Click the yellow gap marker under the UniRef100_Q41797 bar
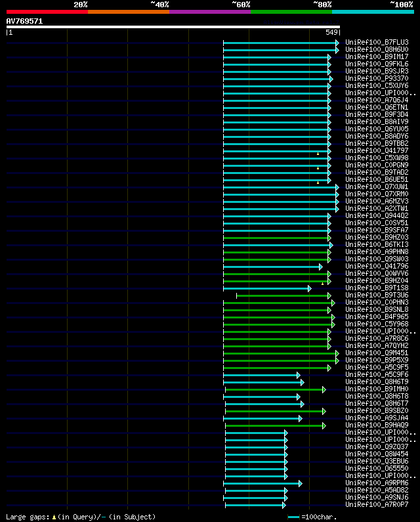Screen dimensions: 420x522 [318, 154]
